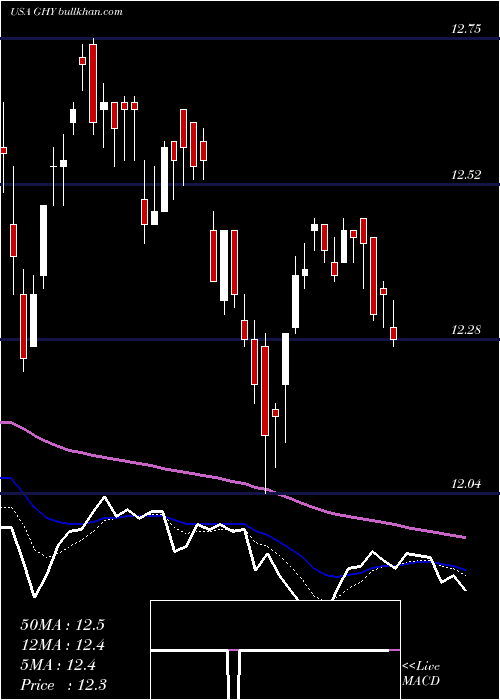Click the 'Price : 12.3' legend text
500x700 pixels.
tap(63, 685)
